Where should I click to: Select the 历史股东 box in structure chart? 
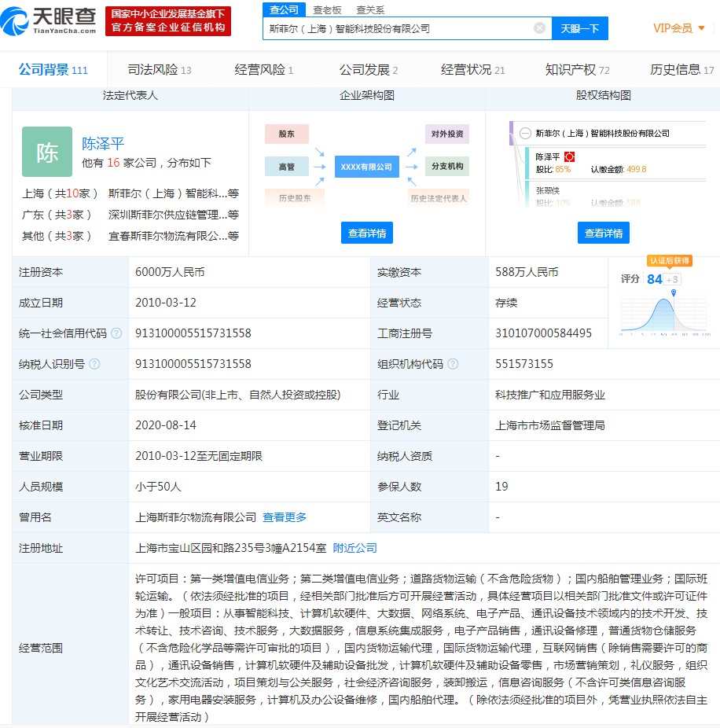pos(295,198)
